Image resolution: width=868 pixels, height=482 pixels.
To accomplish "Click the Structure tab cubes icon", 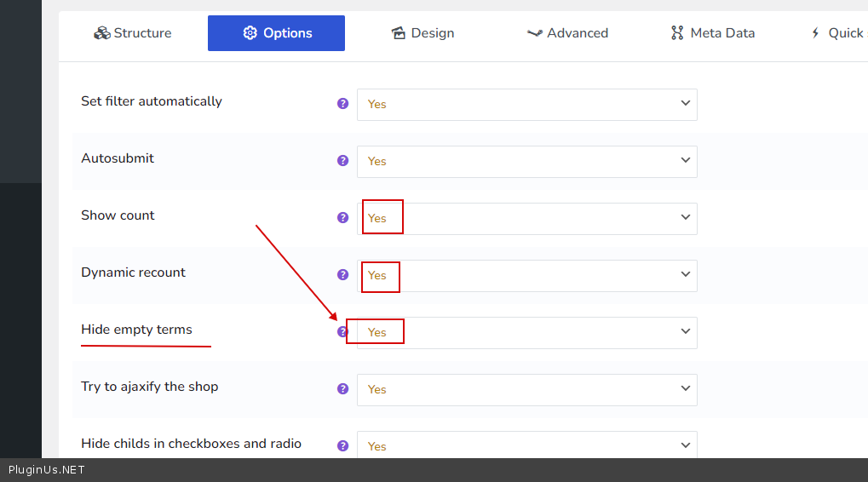I will click(x=102, y=33).
